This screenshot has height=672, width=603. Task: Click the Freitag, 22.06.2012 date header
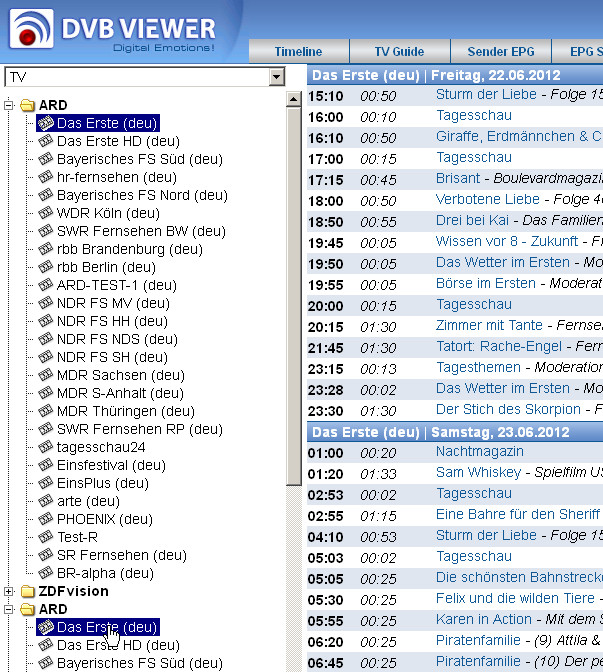click(495, 75)
